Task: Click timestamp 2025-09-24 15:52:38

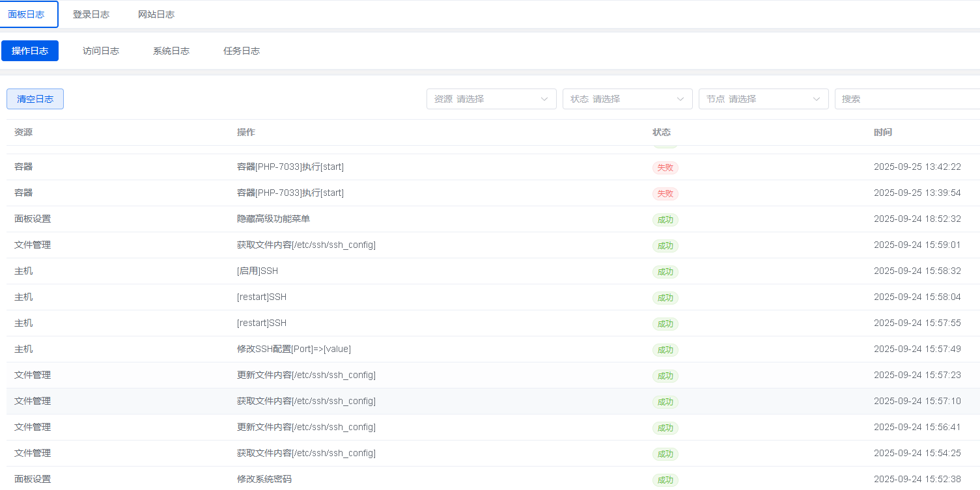Action: coord(917,479)
